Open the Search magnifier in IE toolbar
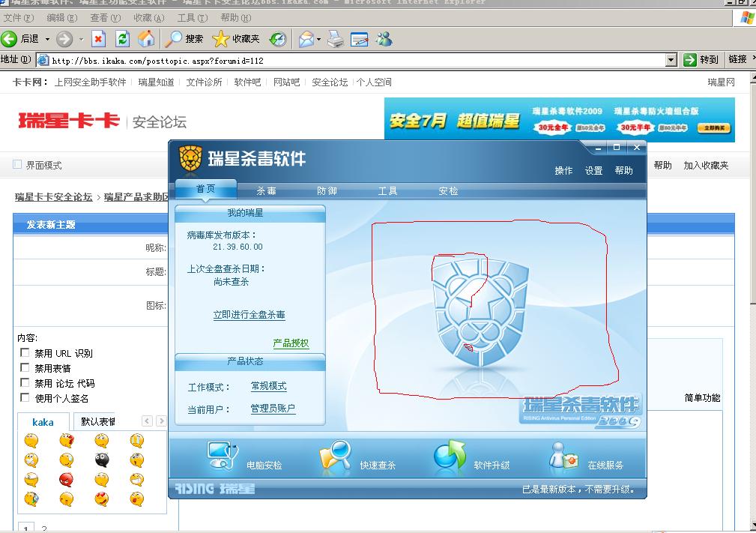Viewport: 756px width, 533px height. pos(173,38)
